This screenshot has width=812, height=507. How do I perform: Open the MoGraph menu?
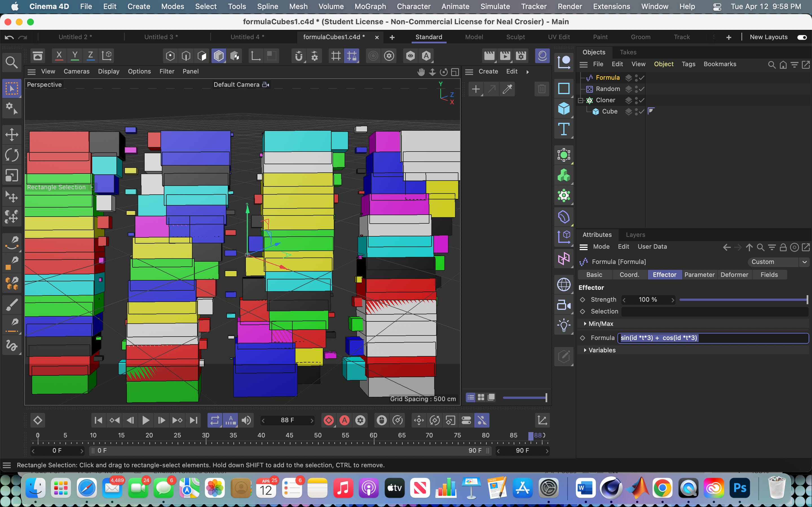[x=370, y=6]
